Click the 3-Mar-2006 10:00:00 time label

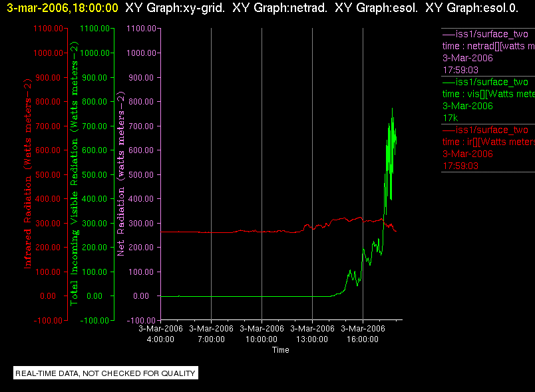(262, 333)
